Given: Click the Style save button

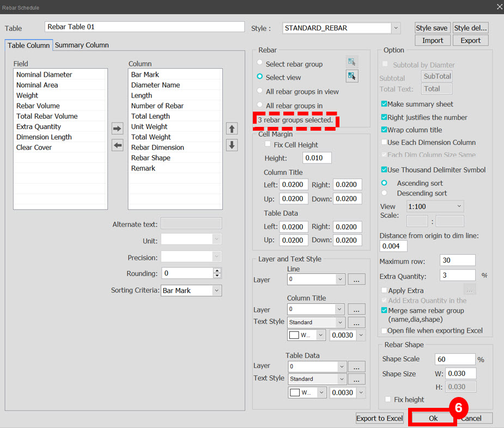Looking at the screenshot, I should coord(432,28).
